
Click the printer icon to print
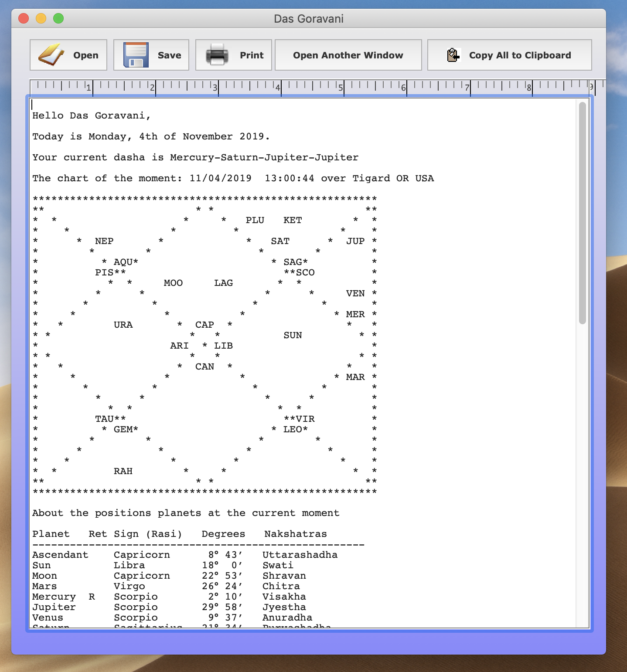pyautogui.click(x=217, y=55)
